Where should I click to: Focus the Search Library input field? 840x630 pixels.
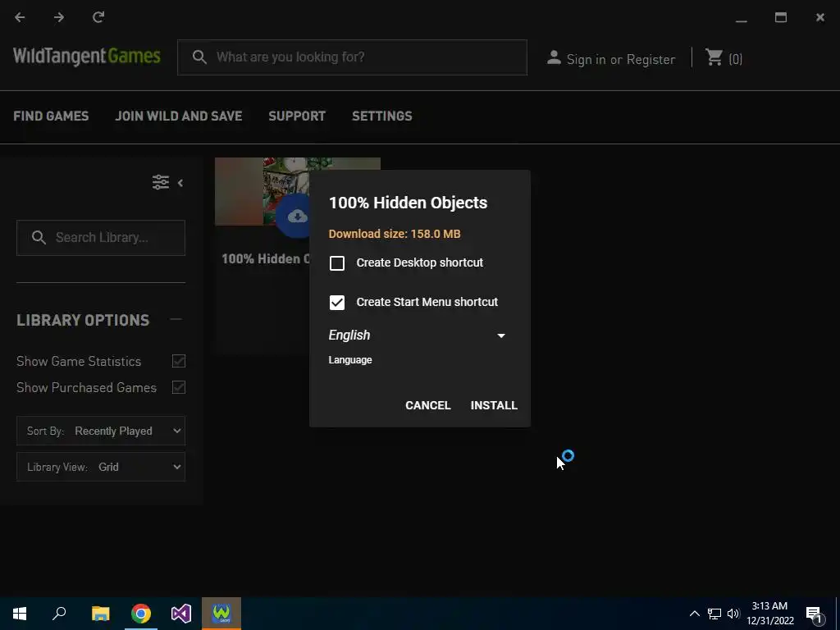[101, 238]
